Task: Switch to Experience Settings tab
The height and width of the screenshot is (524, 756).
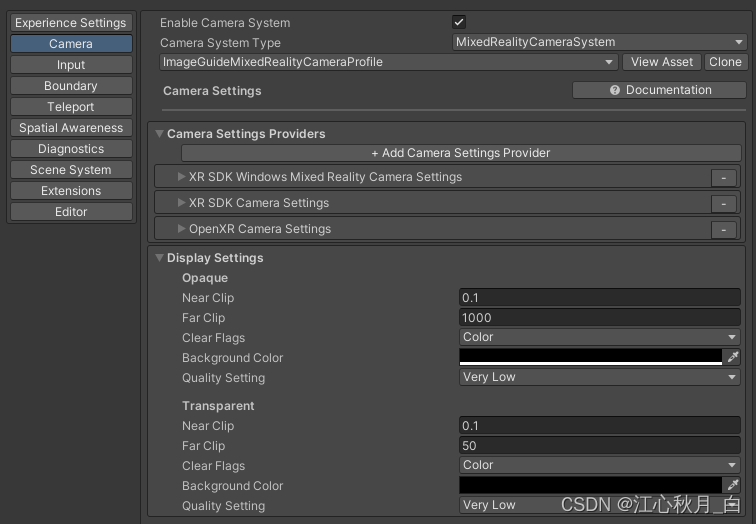Action: 71,23
